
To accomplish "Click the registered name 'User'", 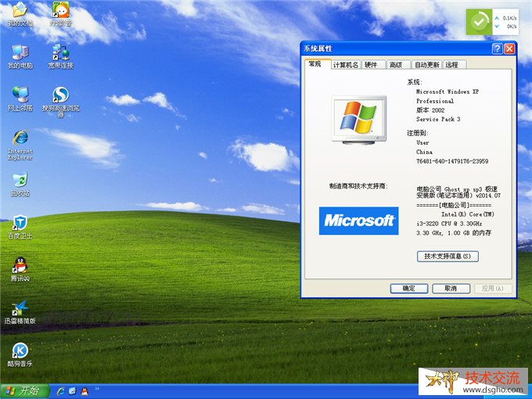I will point(422,142).
